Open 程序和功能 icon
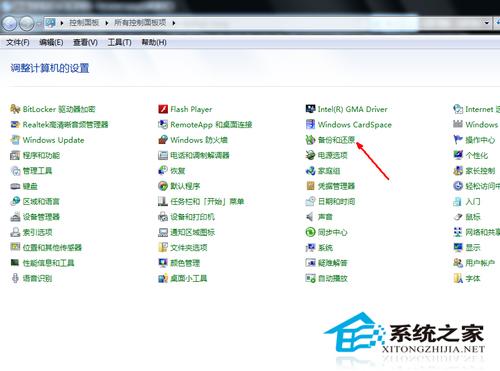Viewport: 500px width, 371px height. click(x=15, y=155)
